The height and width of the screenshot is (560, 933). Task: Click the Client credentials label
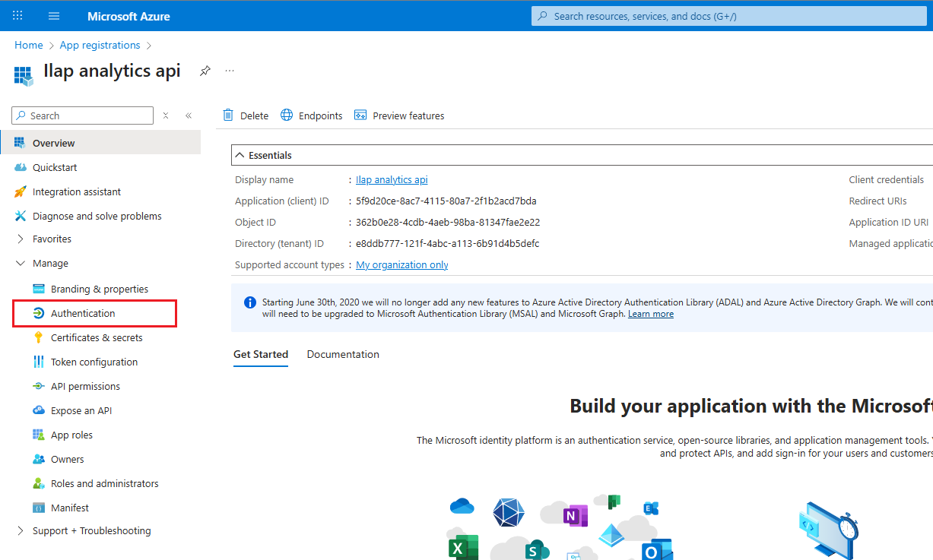tap(887, 179)
